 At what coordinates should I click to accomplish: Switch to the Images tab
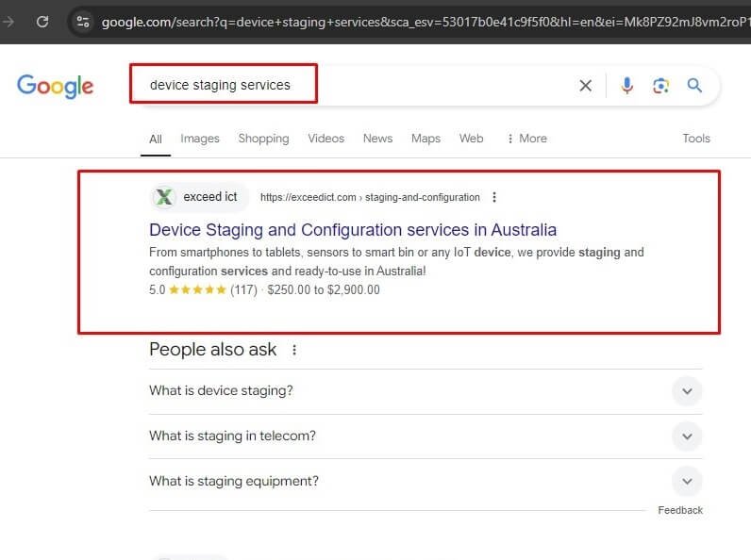point(200,139)
